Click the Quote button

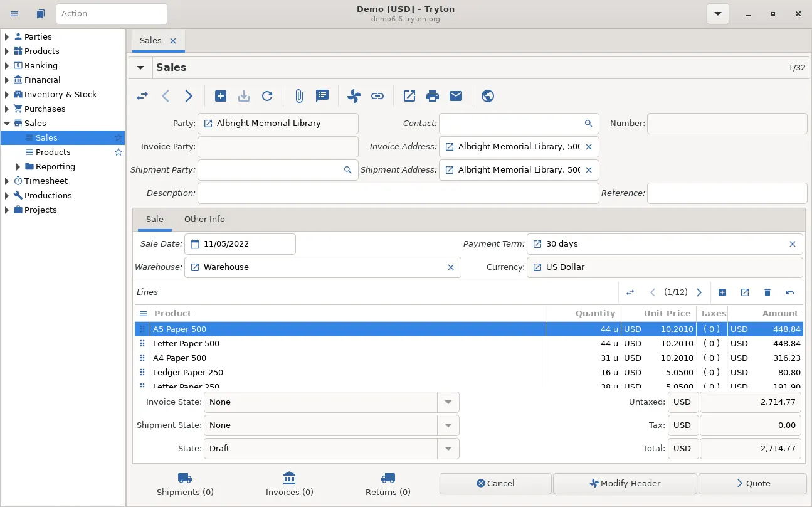point(752,483)
